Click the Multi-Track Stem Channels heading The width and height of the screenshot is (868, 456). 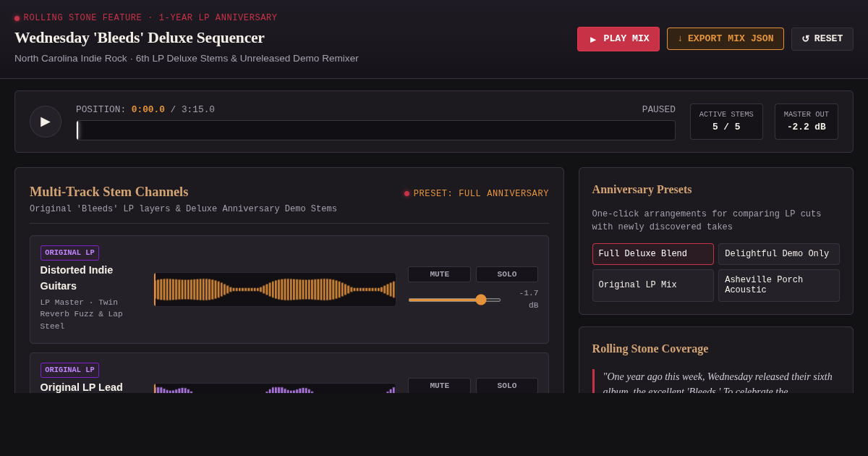[109, 192]
